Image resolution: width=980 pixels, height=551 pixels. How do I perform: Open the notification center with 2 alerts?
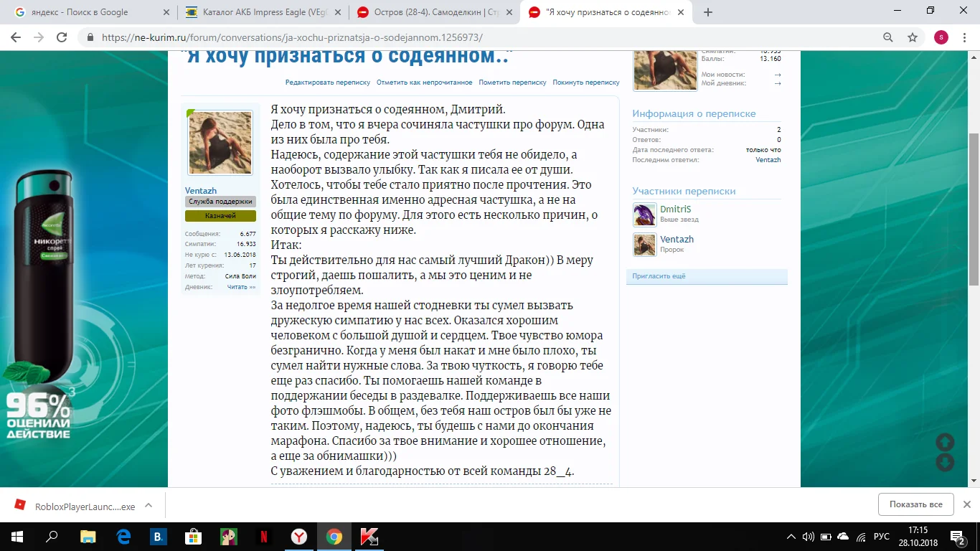(x=958, y=537)
